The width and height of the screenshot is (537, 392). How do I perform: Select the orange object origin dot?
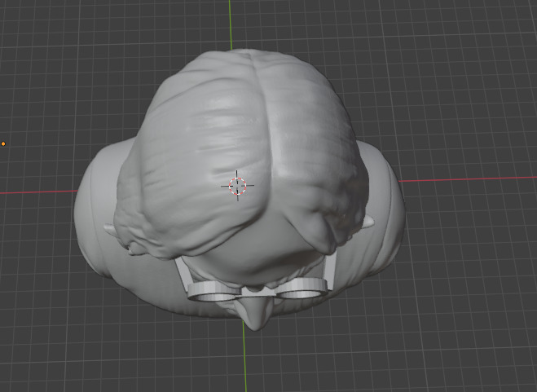click(3, 144)
